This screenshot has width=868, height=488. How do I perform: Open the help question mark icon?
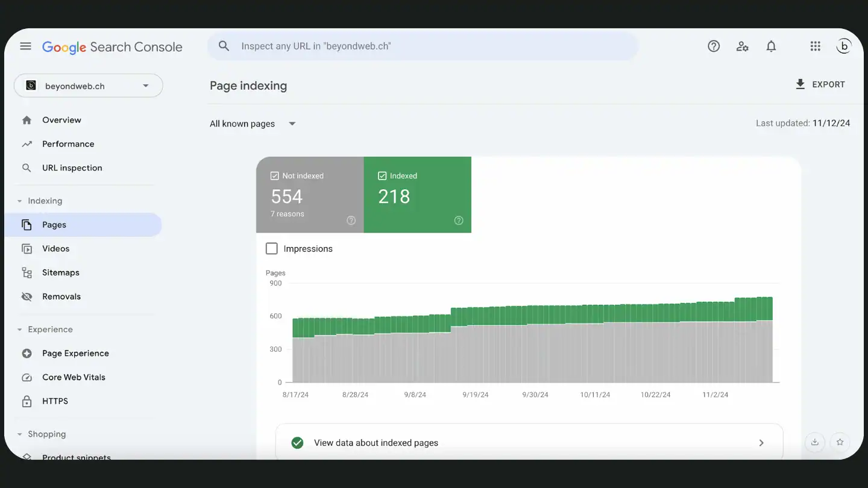pyautogui.click(x=714, y=46)
